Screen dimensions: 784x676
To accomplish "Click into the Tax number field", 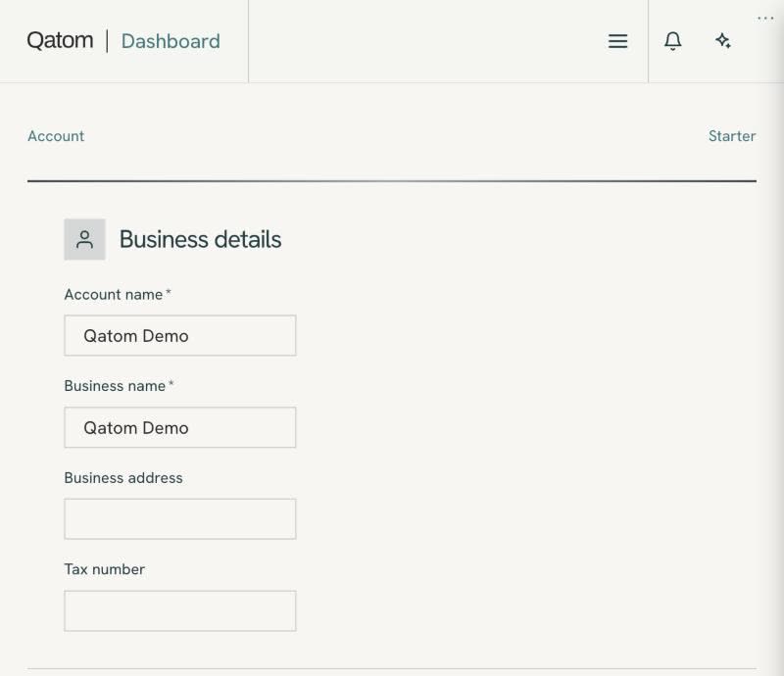I will tap(180, 611).
